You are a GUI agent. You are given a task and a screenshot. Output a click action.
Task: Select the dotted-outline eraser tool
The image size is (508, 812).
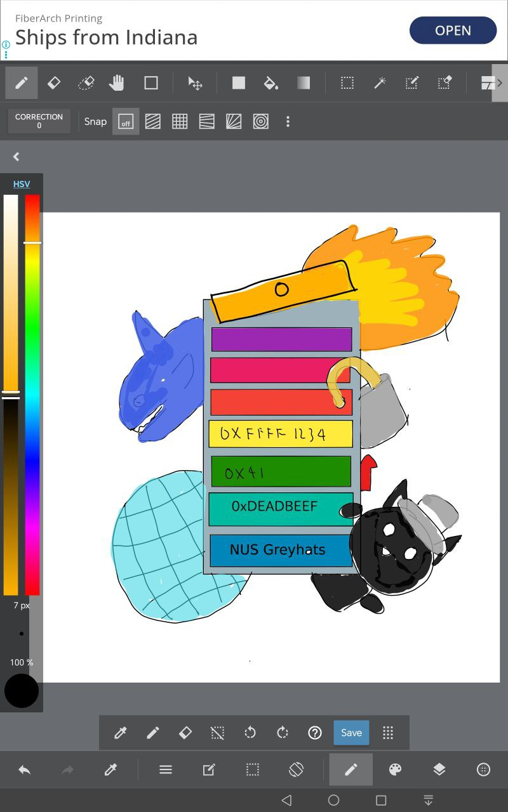86,83
